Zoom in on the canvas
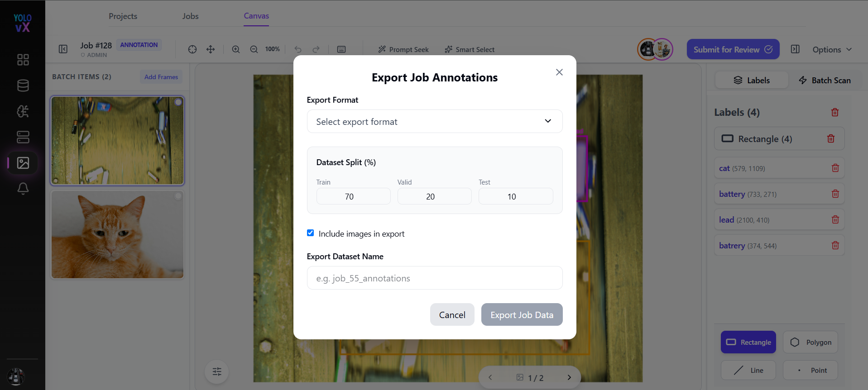Screen dimensions: 868x390 click(236, 49)
